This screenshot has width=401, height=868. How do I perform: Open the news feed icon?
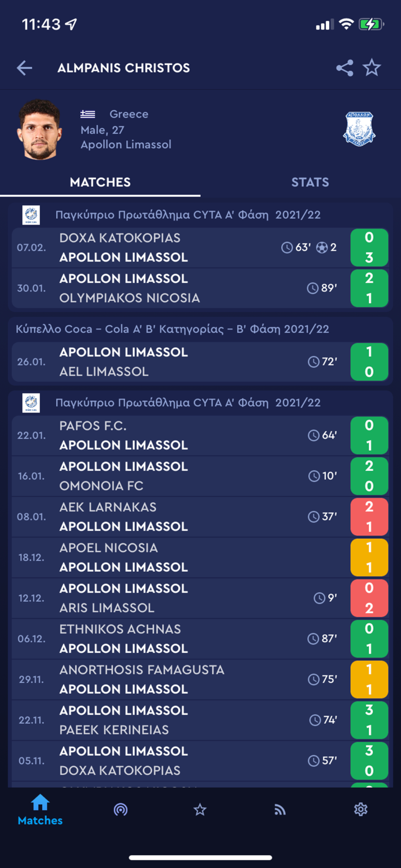tap(280, 810)
